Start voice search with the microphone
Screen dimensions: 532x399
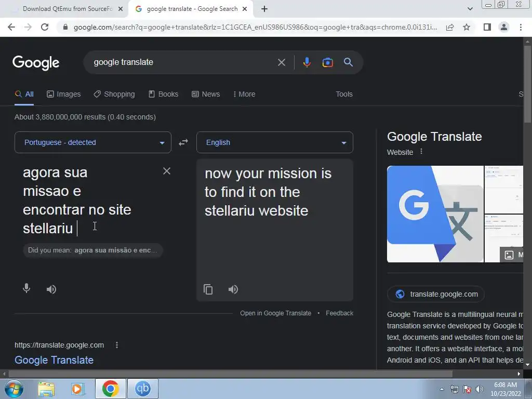click(307, 62)
